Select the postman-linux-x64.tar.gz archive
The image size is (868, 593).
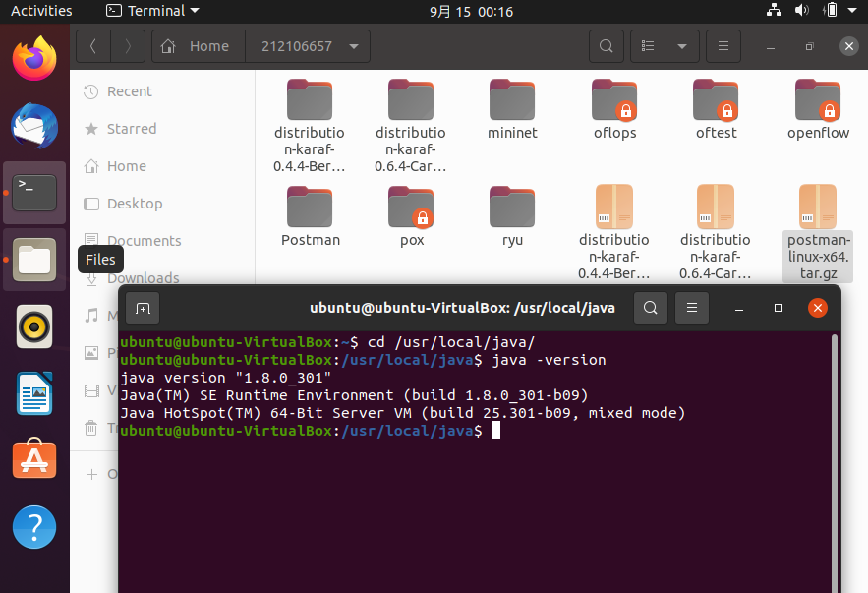(x=818, y=232)
